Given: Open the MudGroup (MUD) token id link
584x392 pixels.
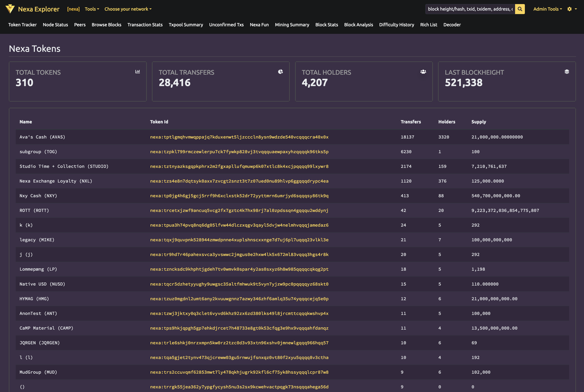Looking at the screenshot, I should click(x=239, y=372).
